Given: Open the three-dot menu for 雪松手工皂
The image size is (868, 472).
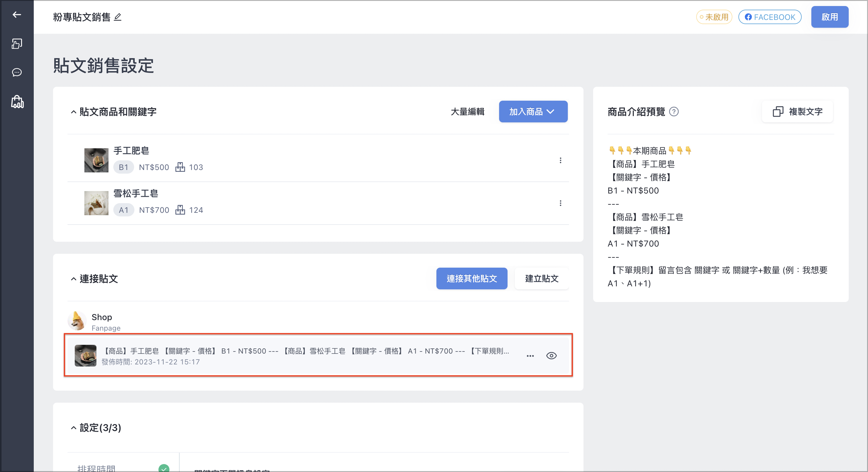Looking at the screenshot, I should (560, 203).
